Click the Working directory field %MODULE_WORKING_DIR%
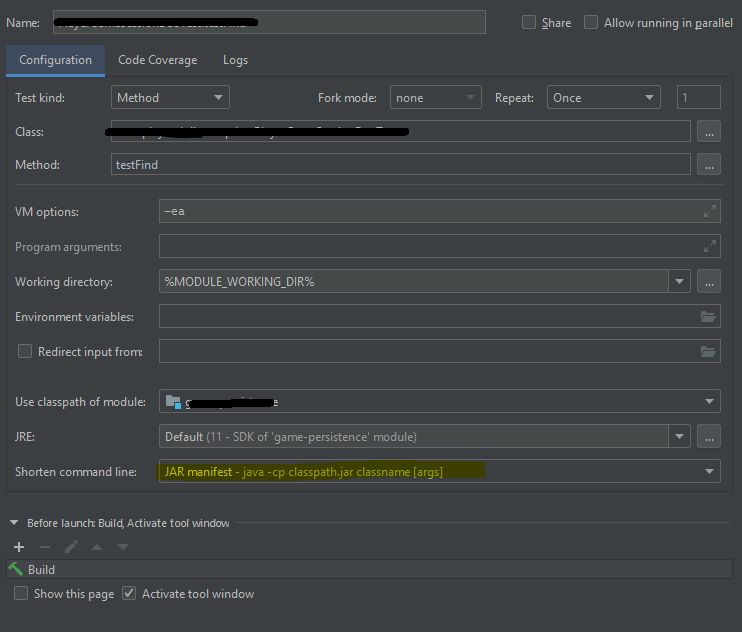The width and height of the screenshot is (742, 632). tap(414, 281)
